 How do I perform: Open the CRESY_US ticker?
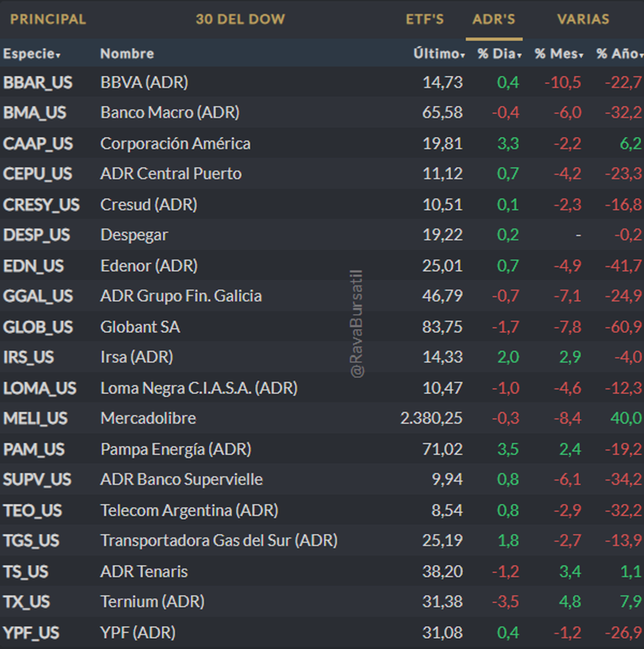coord(41,205)
